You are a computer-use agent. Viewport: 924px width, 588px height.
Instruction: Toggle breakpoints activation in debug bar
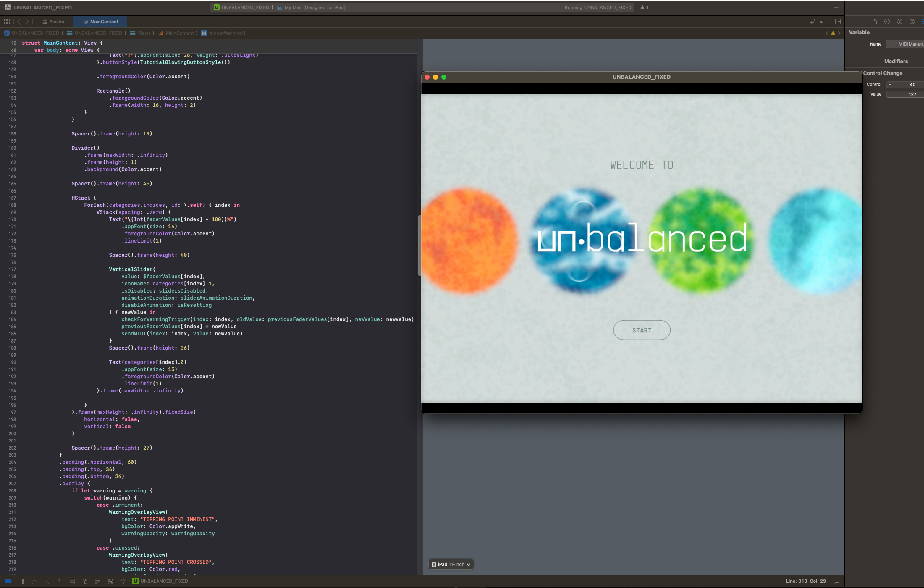coord(8,581)
